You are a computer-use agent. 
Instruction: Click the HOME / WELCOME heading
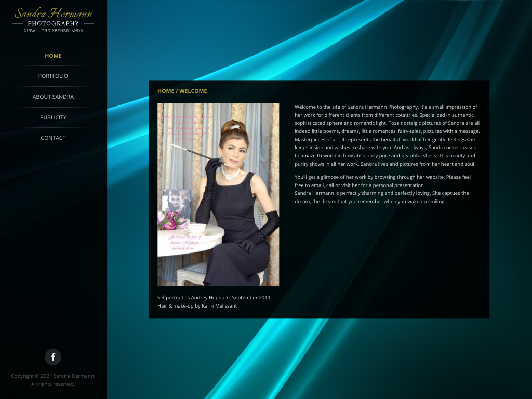tap(182, 91)
